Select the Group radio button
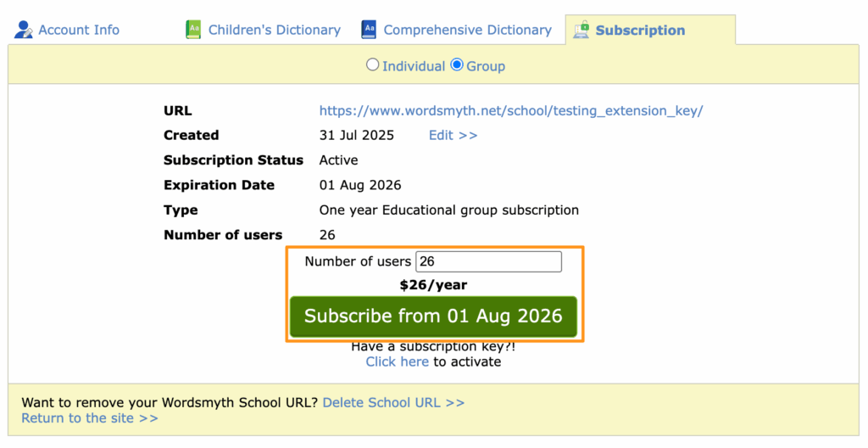Image resolution: width=868 pixels, height=448 pixels. 457,64
